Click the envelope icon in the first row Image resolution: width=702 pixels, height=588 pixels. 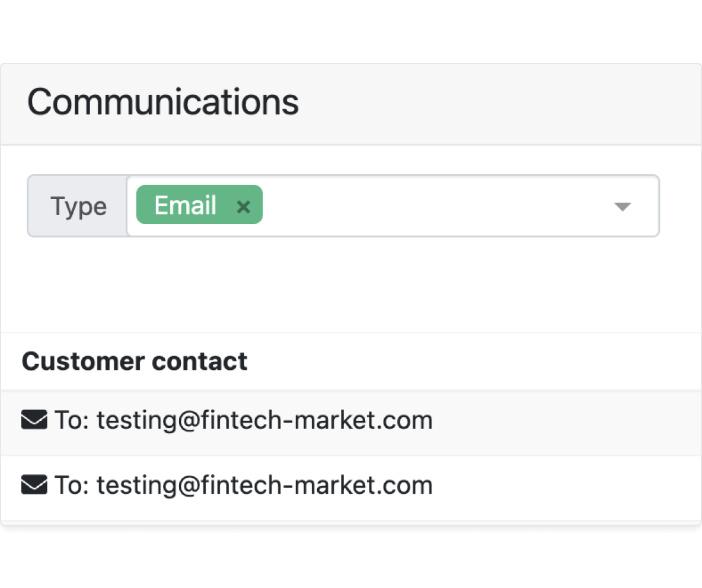point(34,420)
